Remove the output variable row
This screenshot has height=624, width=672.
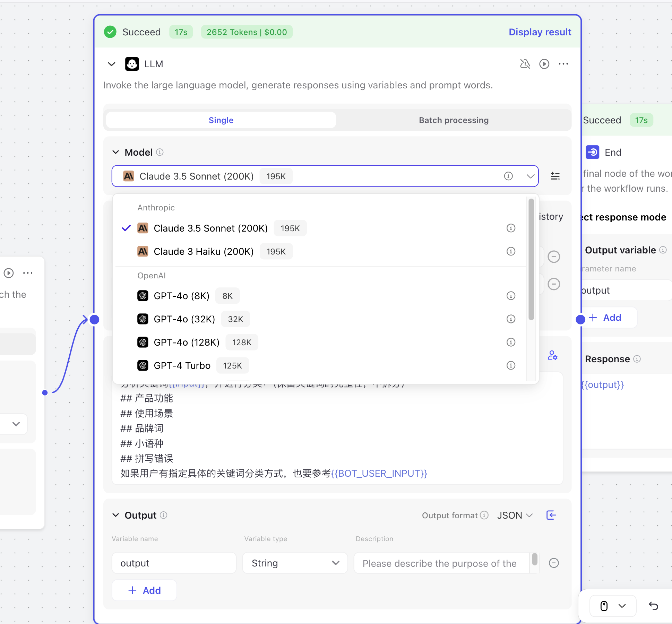point(554,563)
